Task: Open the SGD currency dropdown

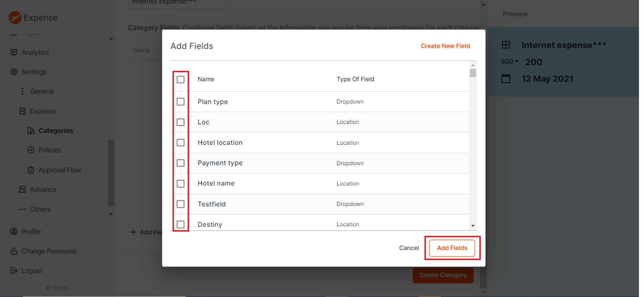Action: click(x=509, y=62)
